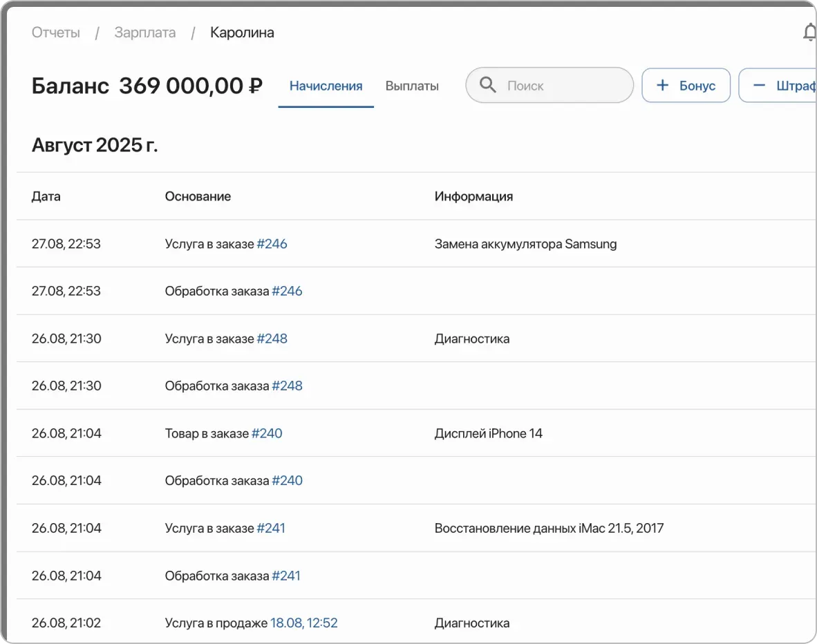Image resolution: width=817 pixels, height=644 pixels.
Task: Navigate to Зарплата via the breadcrumb
Action: point(145,32)
